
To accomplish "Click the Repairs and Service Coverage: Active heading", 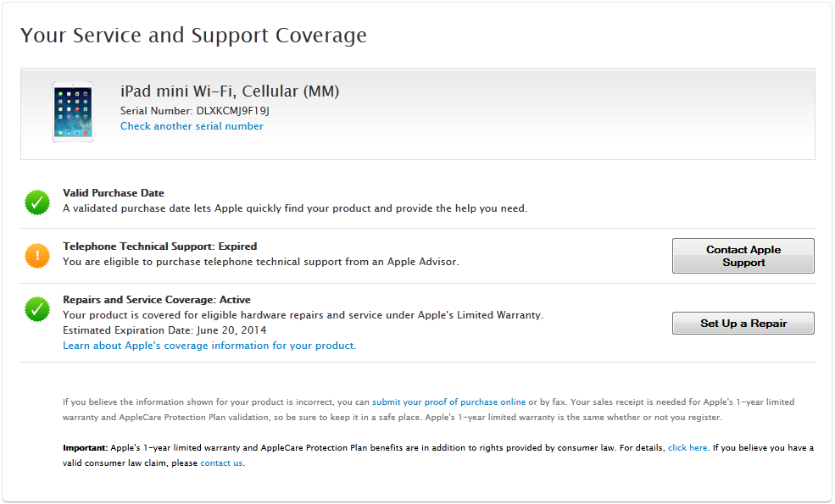I will (157, 300).
